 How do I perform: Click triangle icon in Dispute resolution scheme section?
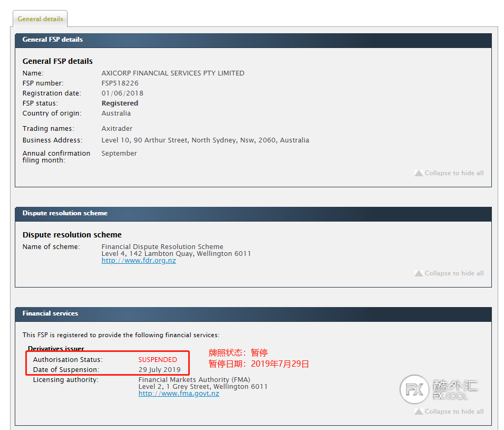419,273
